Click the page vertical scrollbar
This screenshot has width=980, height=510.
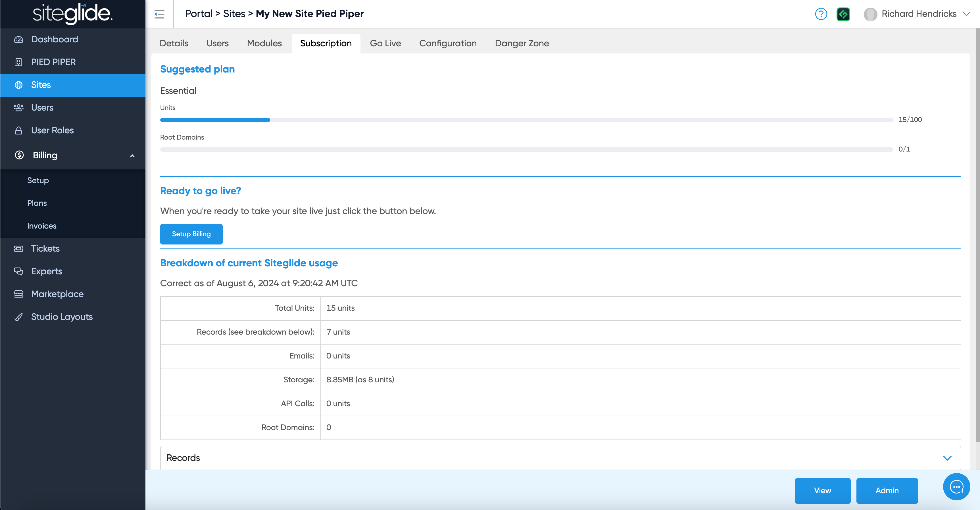977,235
